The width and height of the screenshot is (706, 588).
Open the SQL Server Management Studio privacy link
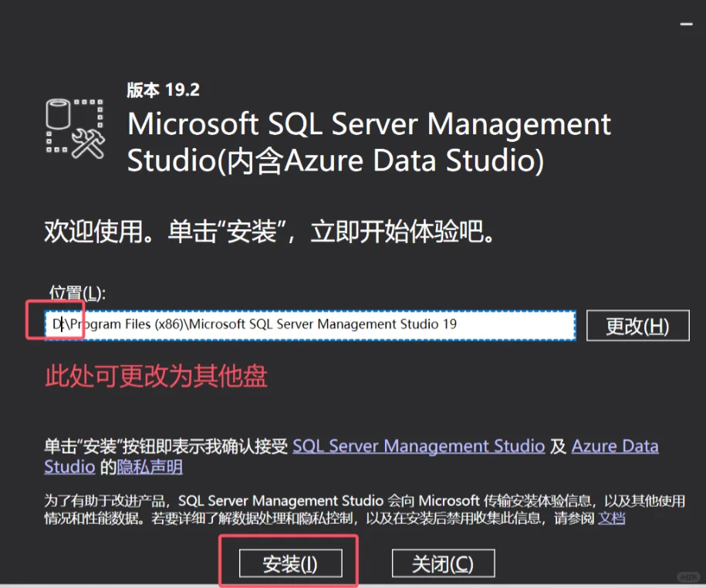(x=419, y=446)
